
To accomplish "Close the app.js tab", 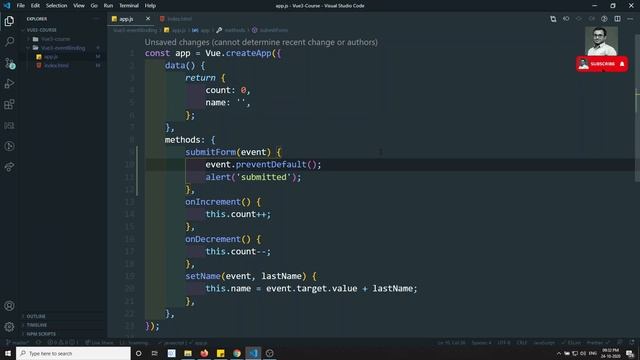I will [x=148, y=19].
